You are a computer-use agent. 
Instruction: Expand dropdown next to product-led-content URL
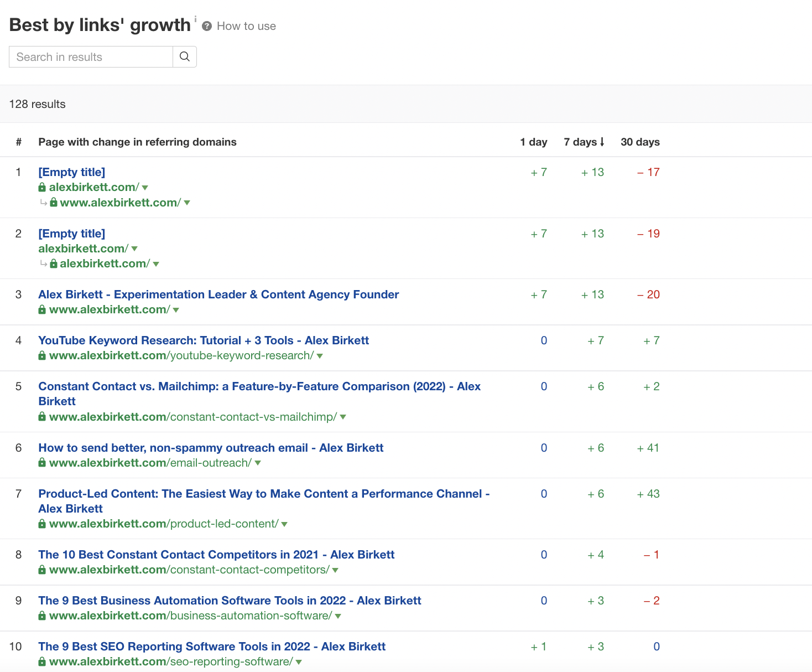pyautogui.click(x=284, y=524)
